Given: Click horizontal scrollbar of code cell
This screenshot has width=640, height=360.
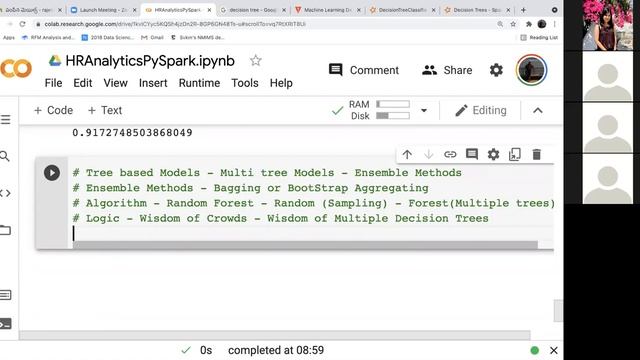Looking at the screenshot, I should point(305,245).
